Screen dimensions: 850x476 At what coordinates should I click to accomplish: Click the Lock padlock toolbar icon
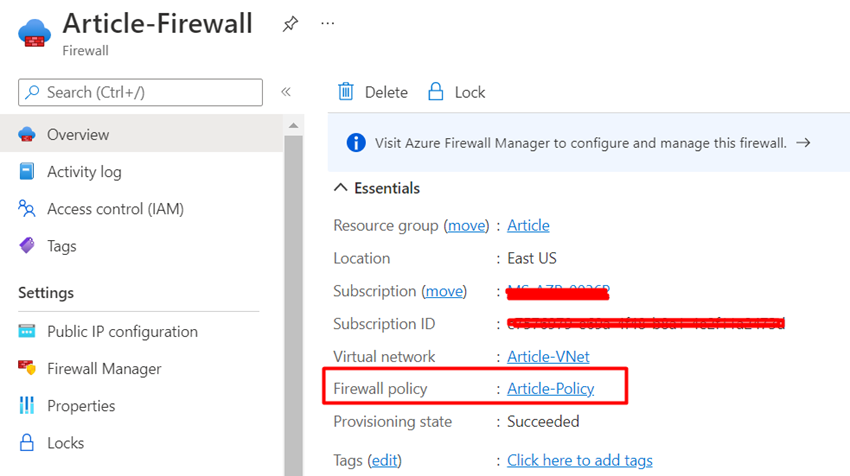(x=436, y=92)
